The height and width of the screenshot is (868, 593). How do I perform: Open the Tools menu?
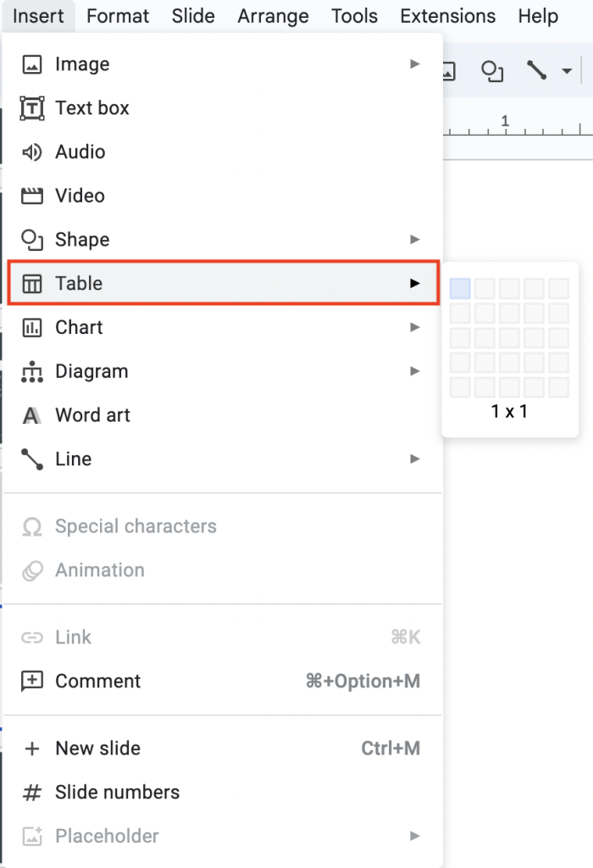354,15
